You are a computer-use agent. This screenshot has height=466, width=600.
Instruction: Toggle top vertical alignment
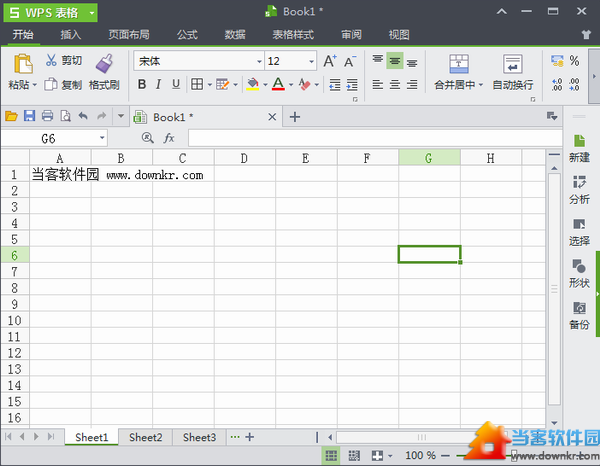378,60
